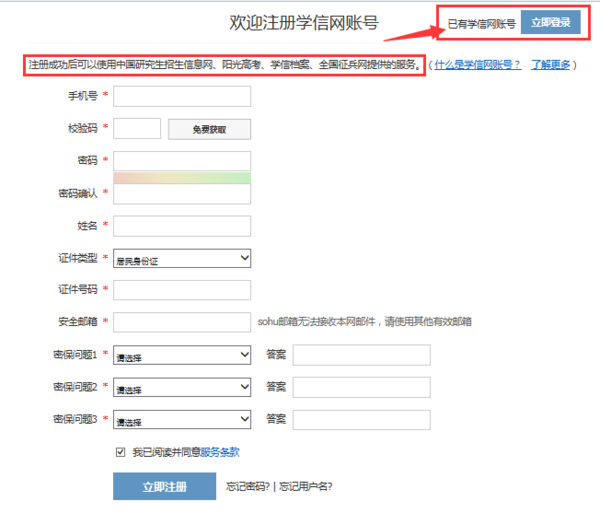This screenshot has width=600, height=513.
Task: Click the 校验码 verification code field
Action: pyautogui.click(x=138, y=128)
